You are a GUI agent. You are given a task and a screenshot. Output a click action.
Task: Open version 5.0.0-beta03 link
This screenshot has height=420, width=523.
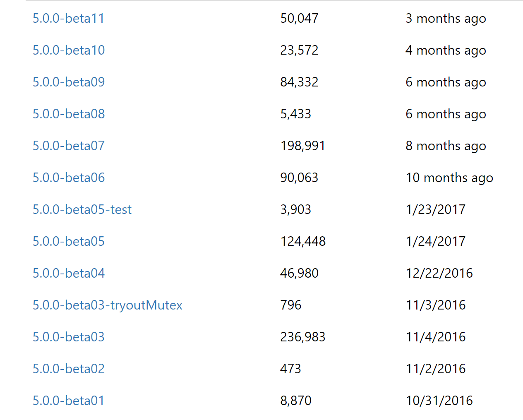pyautogui.click(x=69, y=337)
